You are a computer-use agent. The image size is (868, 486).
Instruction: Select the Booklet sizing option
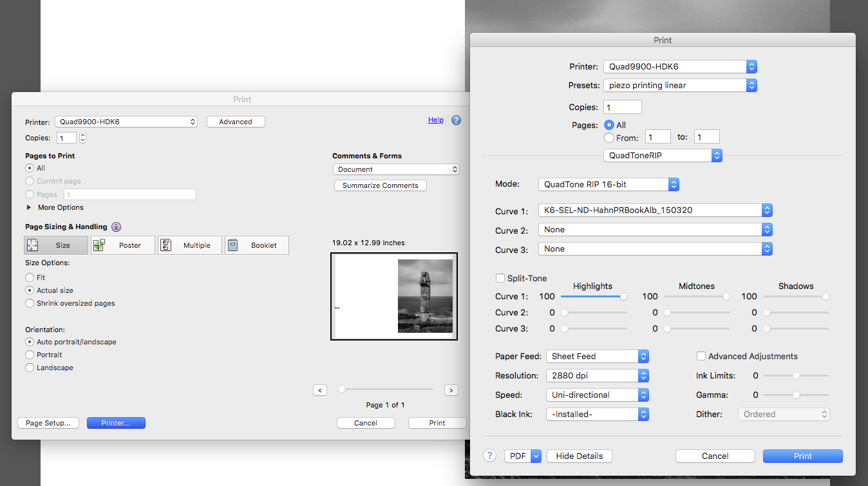point(257,245)
